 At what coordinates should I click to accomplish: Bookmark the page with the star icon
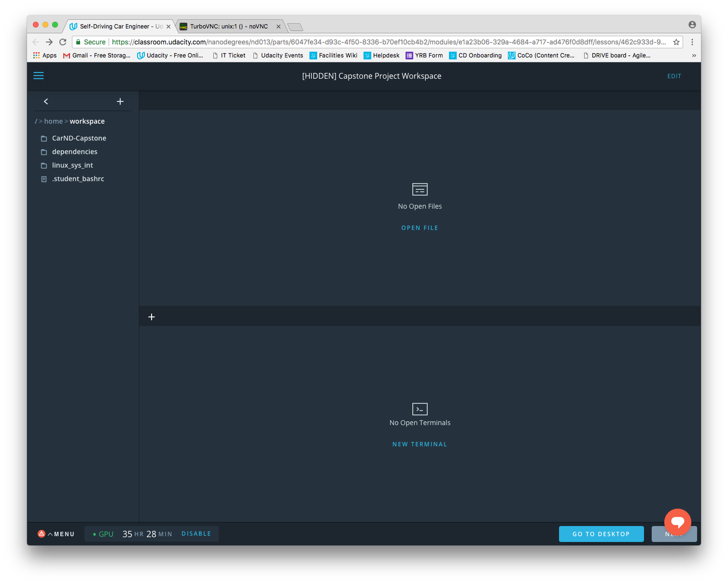[676, 42]
